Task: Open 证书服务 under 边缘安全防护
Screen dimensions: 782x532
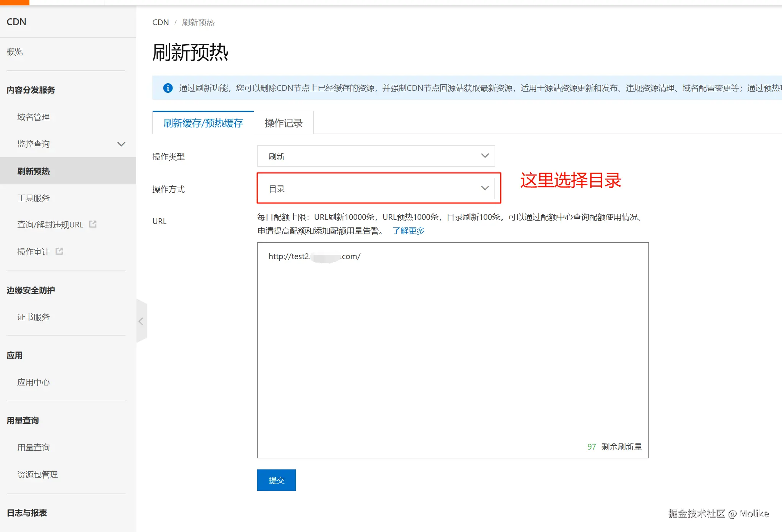Action: (34, 317)
